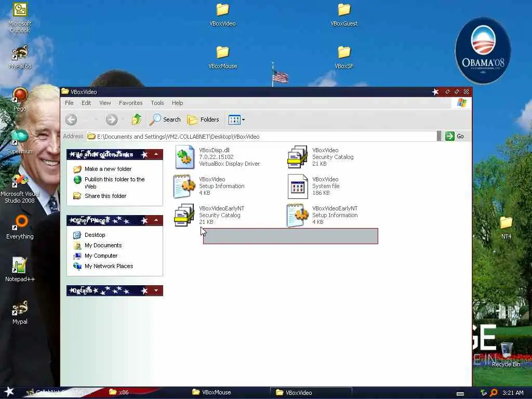The image size is (532, 399).
Task: Select the VBoxVideoEarlyNT Setup Information file
Action: [322, 215]
